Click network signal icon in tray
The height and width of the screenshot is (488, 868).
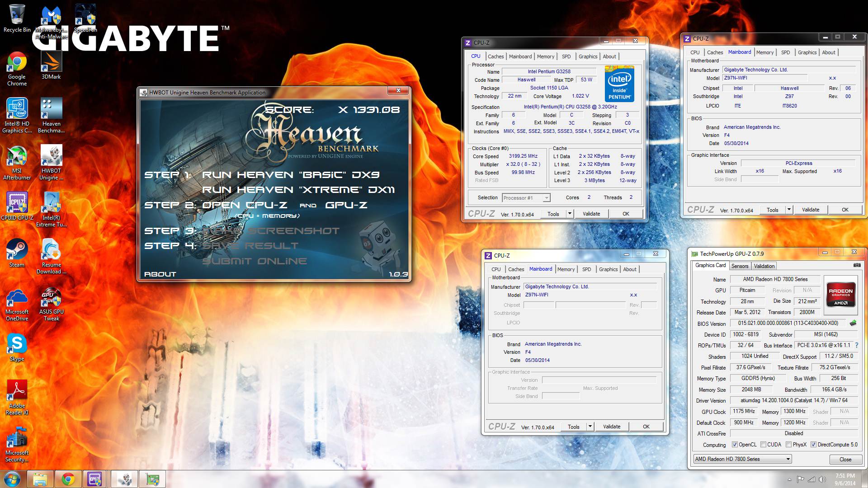(811, 479)
